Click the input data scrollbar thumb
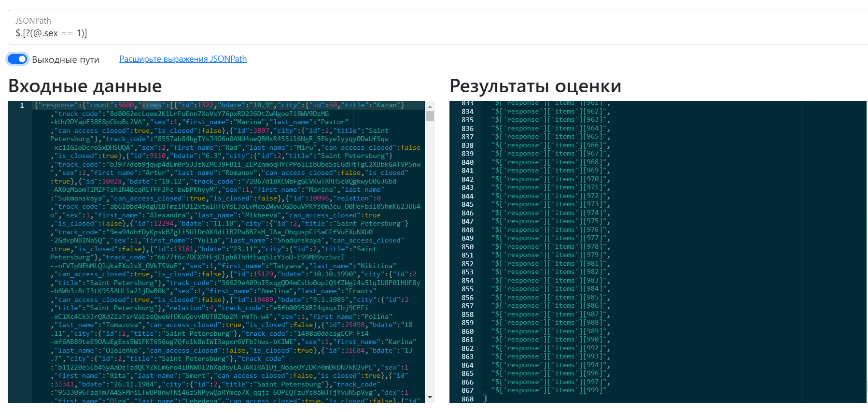The image size is (868, 414). pos(430,116)
